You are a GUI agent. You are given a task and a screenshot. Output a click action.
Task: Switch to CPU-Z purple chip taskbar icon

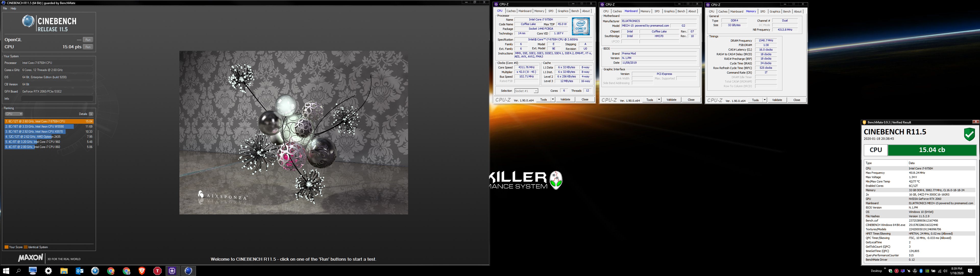(172, 271)
